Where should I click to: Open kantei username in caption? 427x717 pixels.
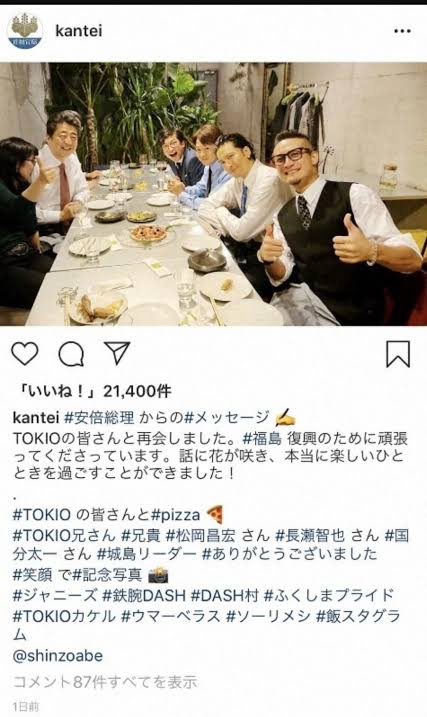[36, 417]
